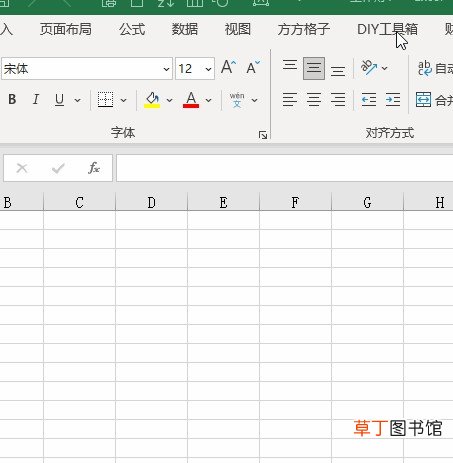Center text horizontally
This screenshot has width=453, height=463.
pyautogui.click(x=314, y=100)
